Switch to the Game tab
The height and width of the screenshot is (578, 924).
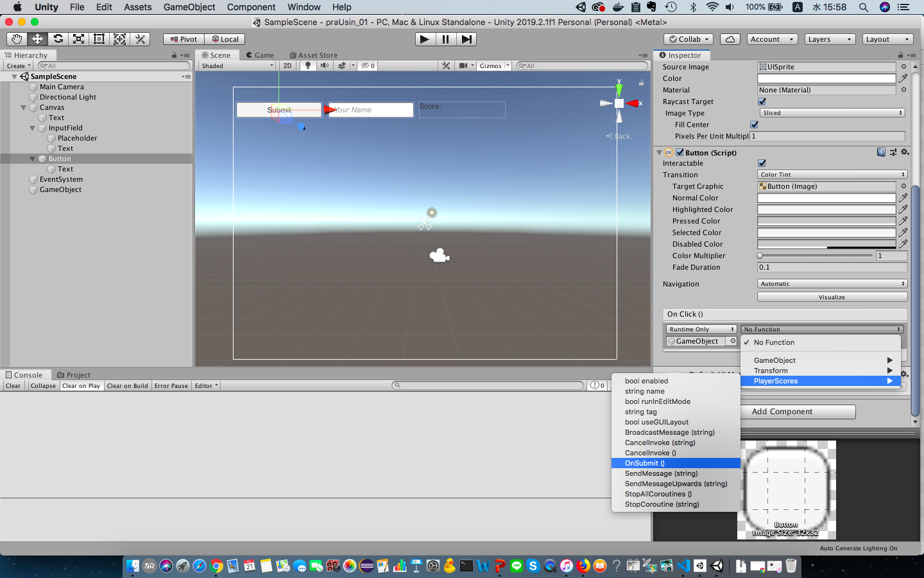260,55
